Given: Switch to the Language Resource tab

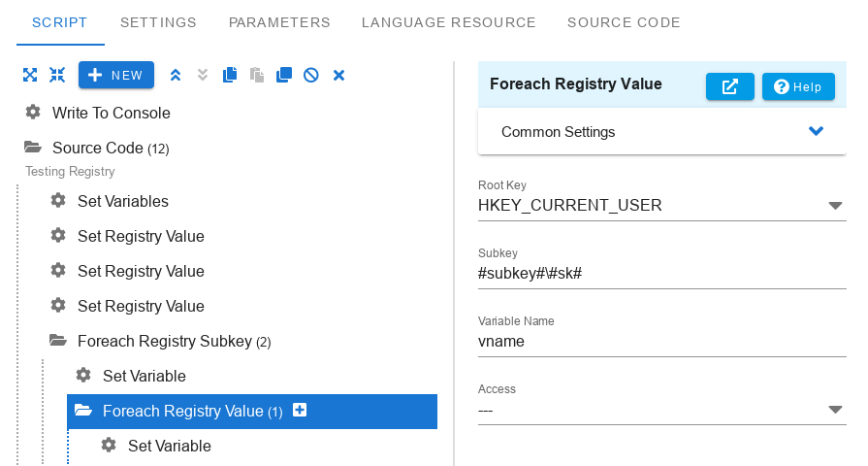Looking at the screenshot, I should (448, 22).
